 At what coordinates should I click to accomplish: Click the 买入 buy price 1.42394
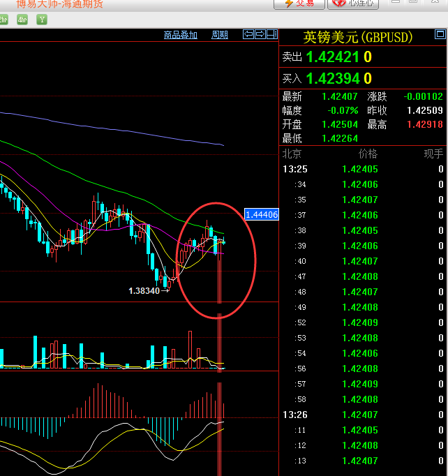[x=333, y=78]
